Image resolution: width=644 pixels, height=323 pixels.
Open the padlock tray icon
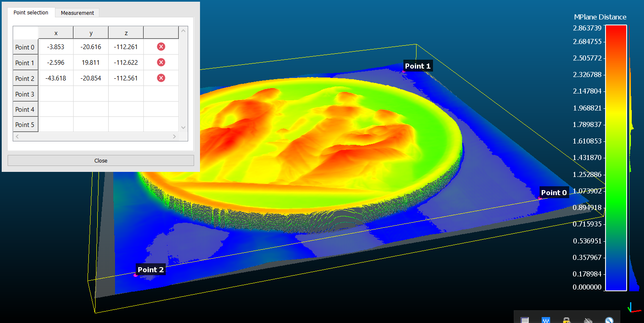pos(567,320)
